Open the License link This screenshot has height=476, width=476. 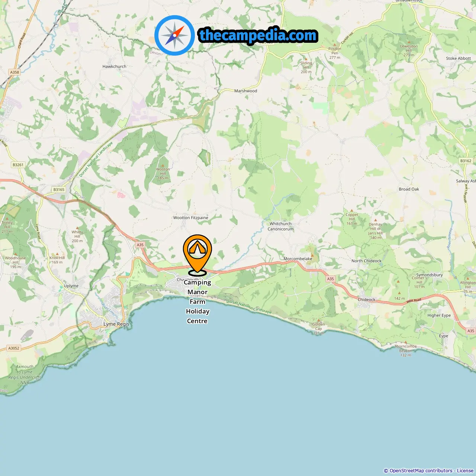point(465,471)
